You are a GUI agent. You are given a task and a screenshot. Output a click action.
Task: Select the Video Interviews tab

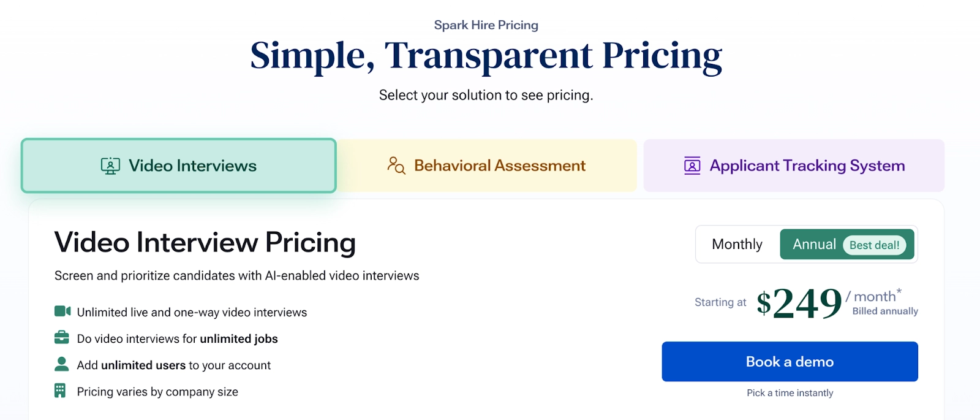[x=178, y=165]
